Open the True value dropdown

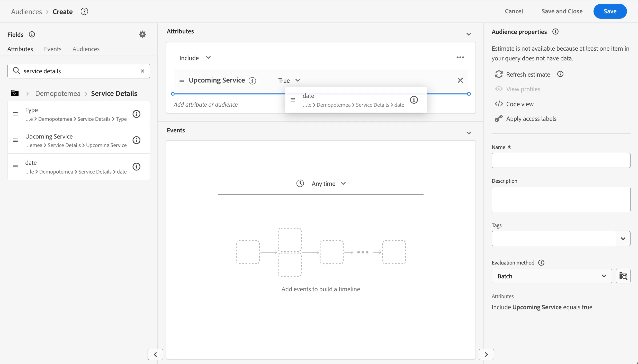coord(289,80)
